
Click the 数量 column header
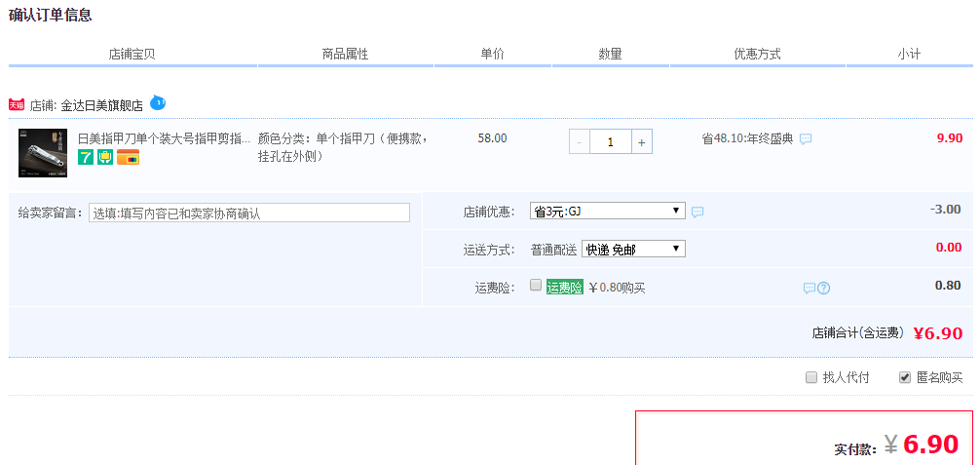(610, 54)
